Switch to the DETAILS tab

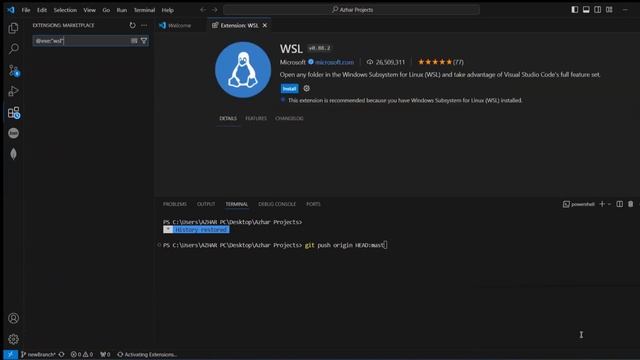(228, 118)
